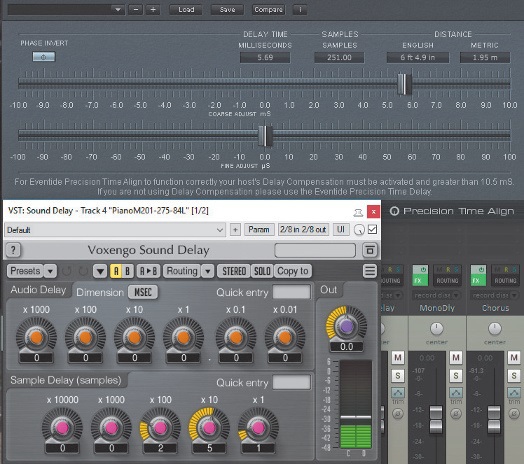Click the Compare button

[x=268, y=9]
